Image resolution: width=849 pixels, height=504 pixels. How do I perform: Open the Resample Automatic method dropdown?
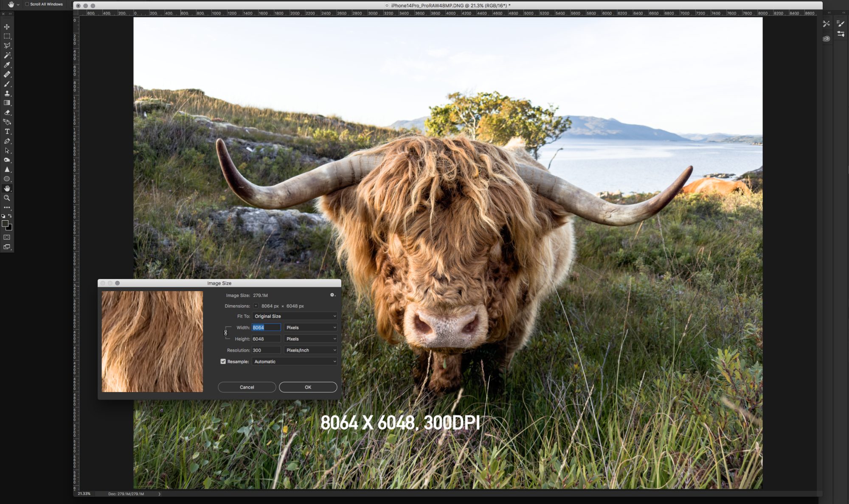coord(295,361)
